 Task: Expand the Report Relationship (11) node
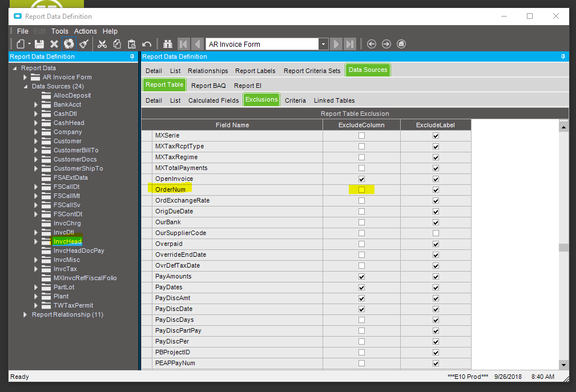click(25, 314)
